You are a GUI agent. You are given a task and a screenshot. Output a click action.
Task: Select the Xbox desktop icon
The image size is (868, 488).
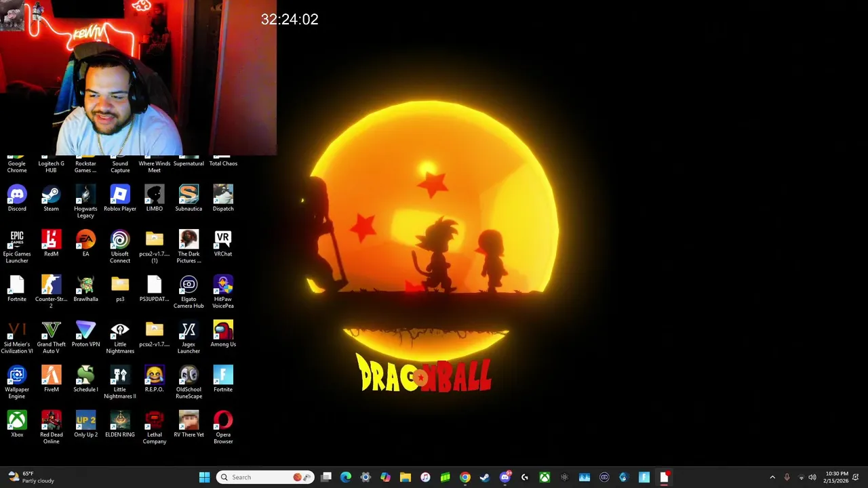click(17, 424)
